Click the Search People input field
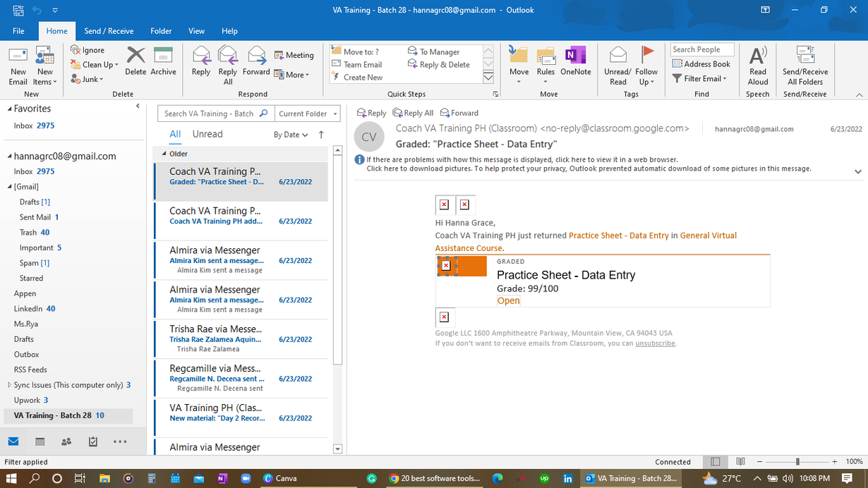Screen dimensions: 868x488 (x=701, y=49)
